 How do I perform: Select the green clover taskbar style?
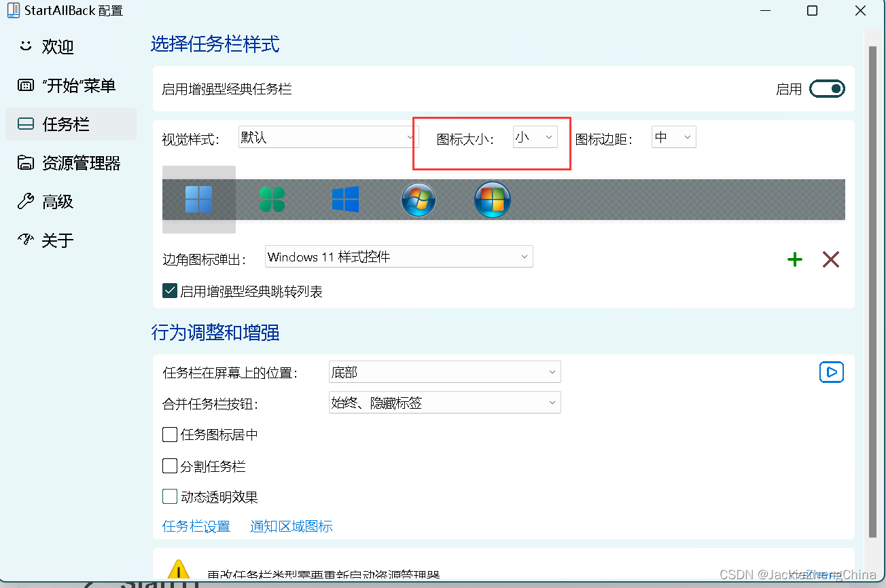click(272, 199)
